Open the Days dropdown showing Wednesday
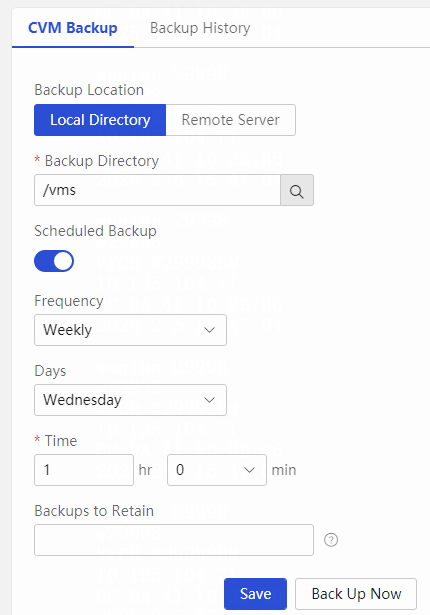This screenshot has width=430, height=615. pyautogui.click(x=130, y=400)
